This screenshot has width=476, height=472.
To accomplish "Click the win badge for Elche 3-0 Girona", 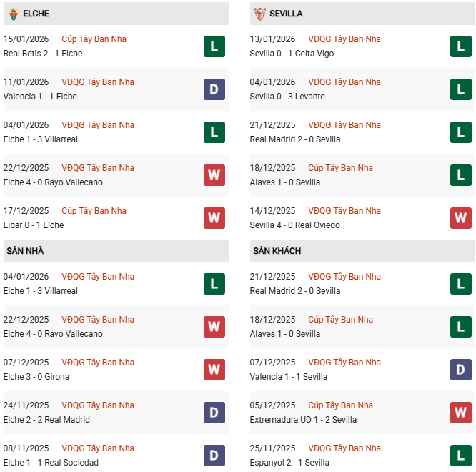I will tap(214, 370).
